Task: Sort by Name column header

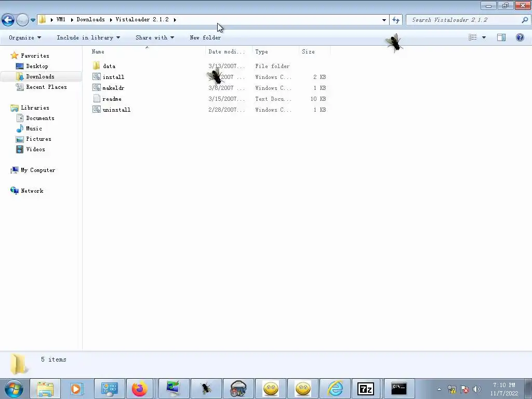Action: coord(98,51)
